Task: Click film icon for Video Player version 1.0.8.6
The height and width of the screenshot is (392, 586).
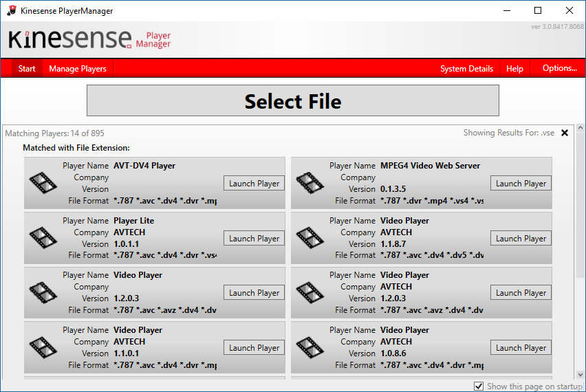Action: pyautogui.click(x=310, y=347)
